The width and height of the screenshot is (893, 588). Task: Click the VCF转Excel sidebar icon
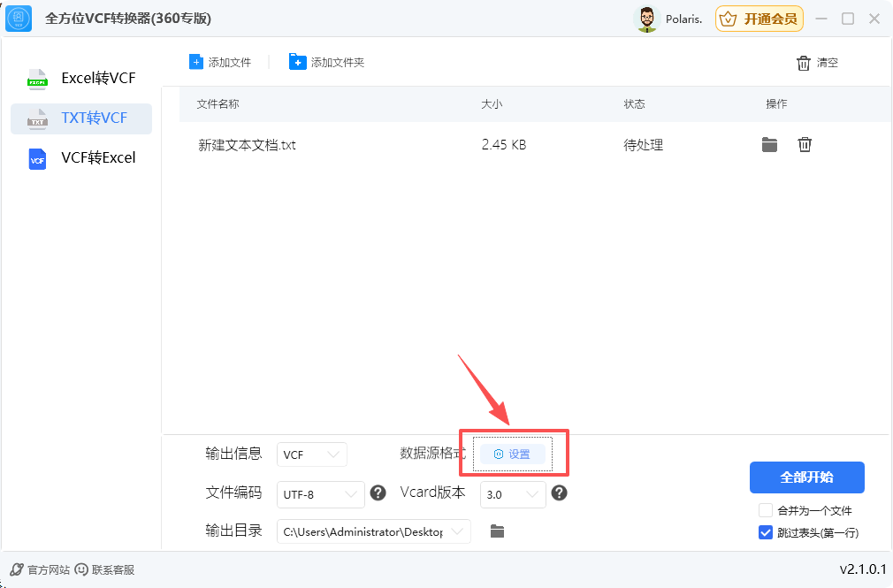coord(37,159)
